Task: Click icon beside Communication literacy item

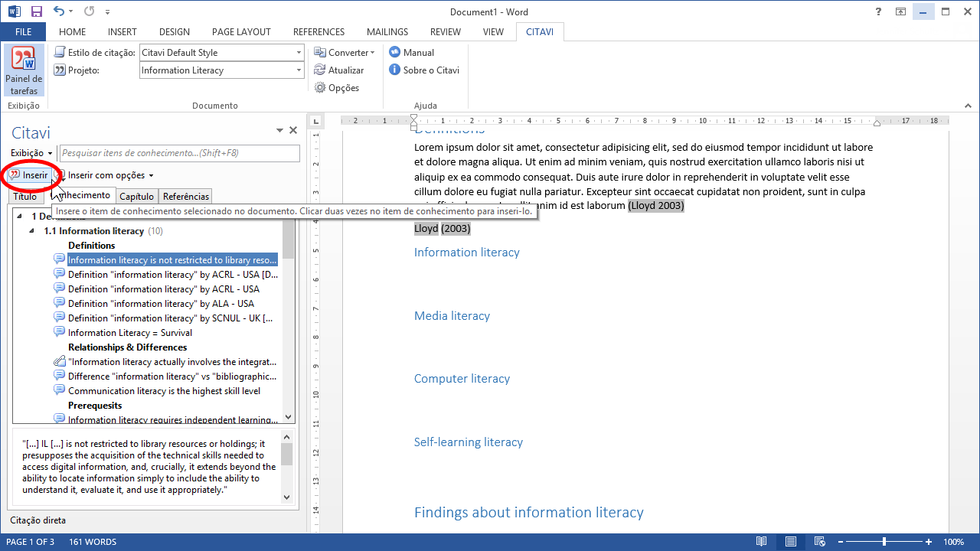Action: pyautogui.click(x=59, y=390)
